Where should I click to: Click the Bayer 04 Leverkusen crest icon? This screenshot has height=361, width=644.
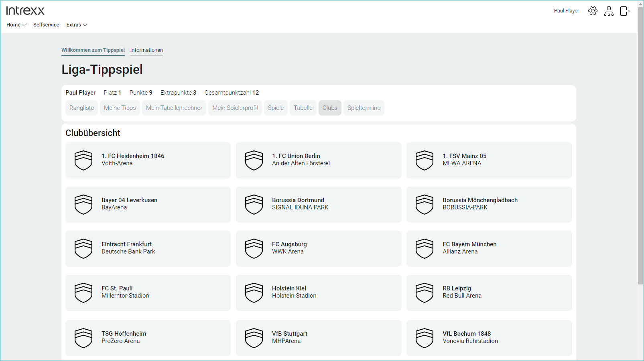tap(83, 205)
